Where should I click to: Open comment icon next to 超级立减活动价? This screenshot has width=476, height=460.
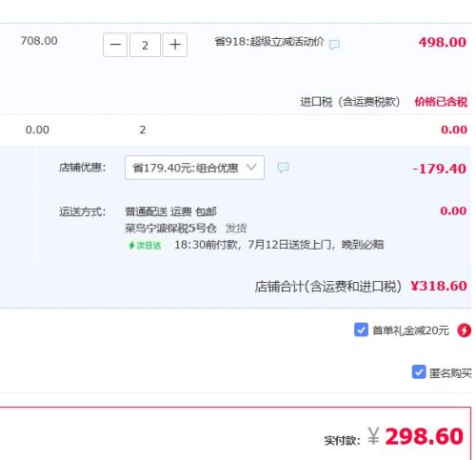[334, 45]
